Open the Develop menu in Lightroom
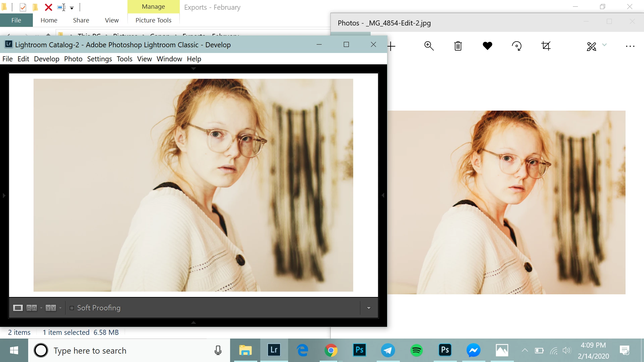The width and height of the screenshot is (644, 362). [46, 59]
